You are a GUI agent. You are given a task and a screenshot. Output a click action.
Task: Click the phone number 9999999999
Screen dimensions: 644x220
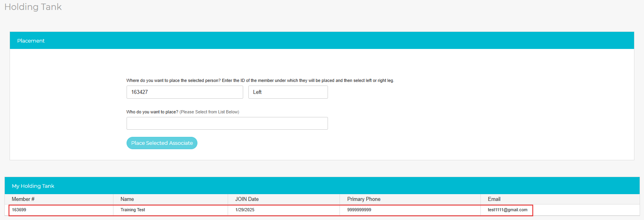(359, 210)
